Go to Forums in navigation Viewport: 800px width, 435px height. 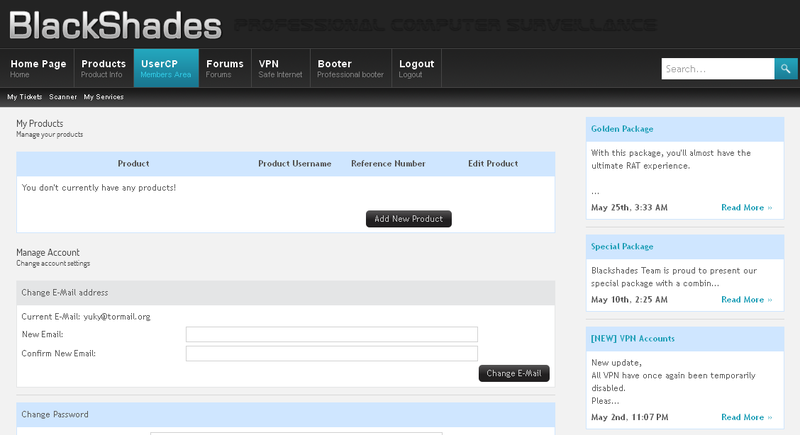(x=224, y=68)
